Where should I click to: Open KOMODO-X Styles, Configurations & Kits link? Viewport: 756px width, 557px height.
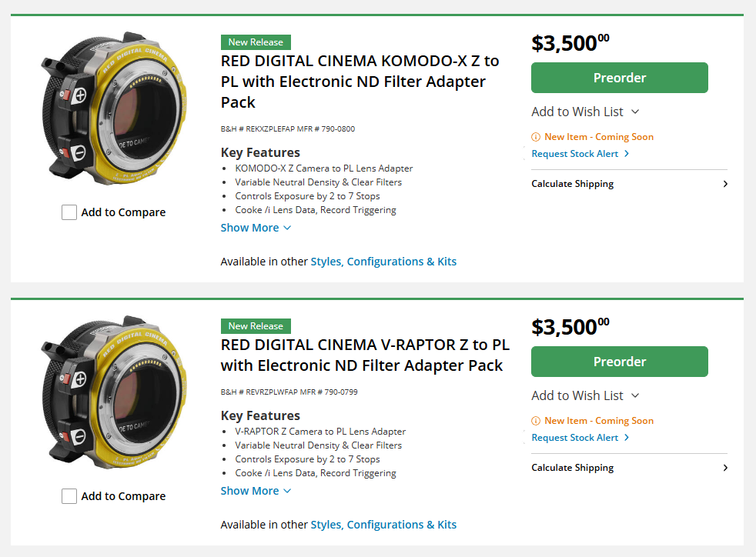click(x=383, y=262)
